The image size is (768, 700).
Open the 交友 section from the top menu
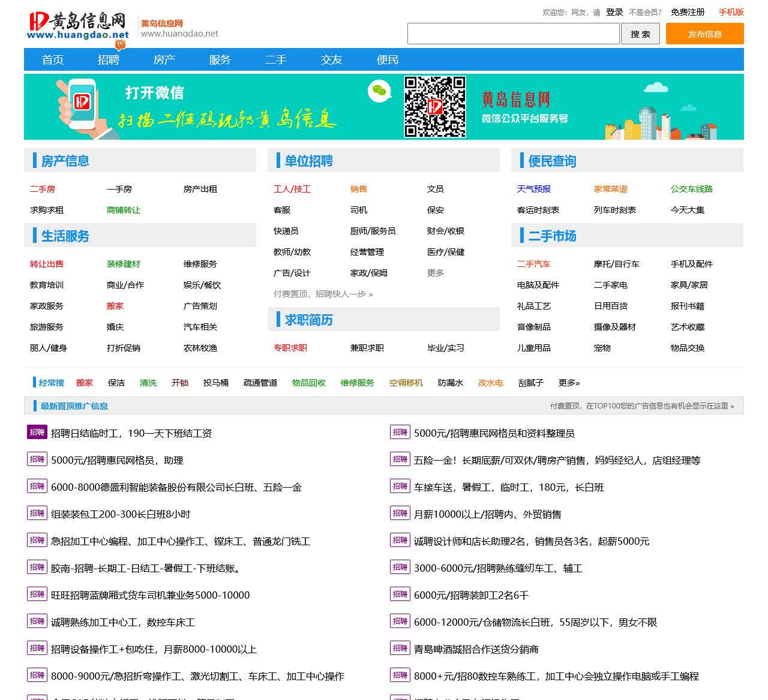[331, 59]
